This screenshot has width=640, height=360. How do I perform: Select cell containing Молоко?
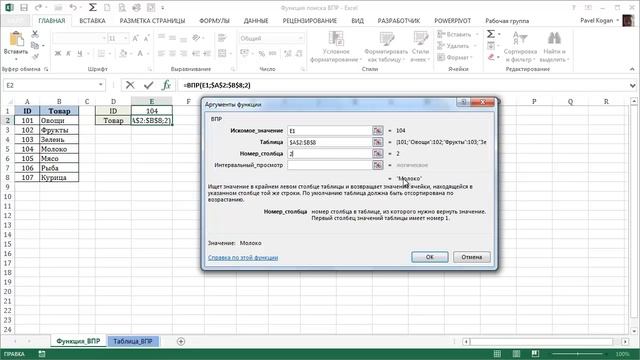59,149
